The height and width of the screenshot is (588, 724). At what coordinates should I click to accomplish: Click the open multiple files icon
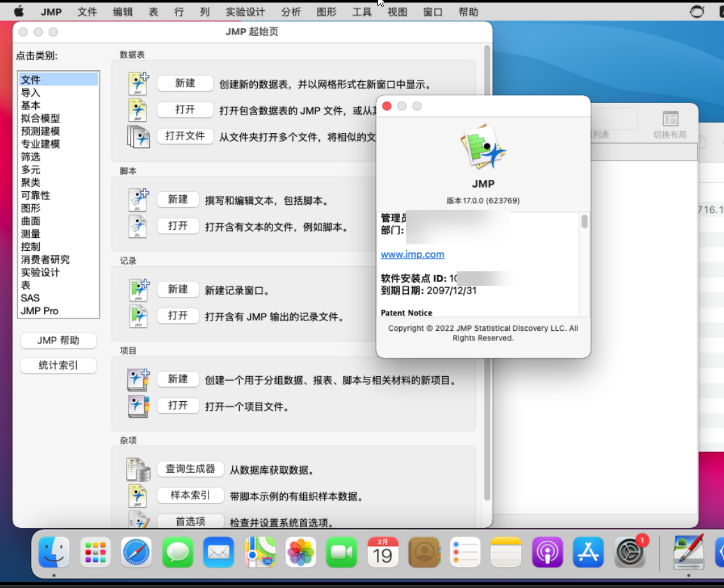[139, 137]
